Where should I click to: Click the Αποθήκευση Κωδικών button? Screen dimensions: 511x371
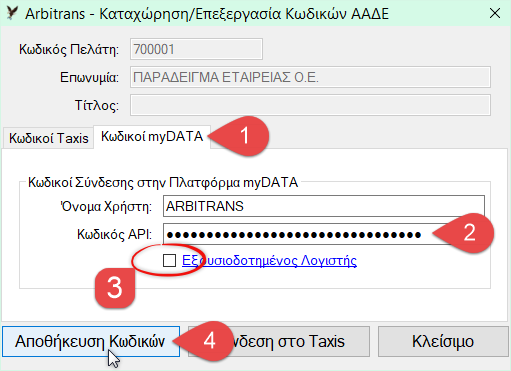(x=91, y=341)
